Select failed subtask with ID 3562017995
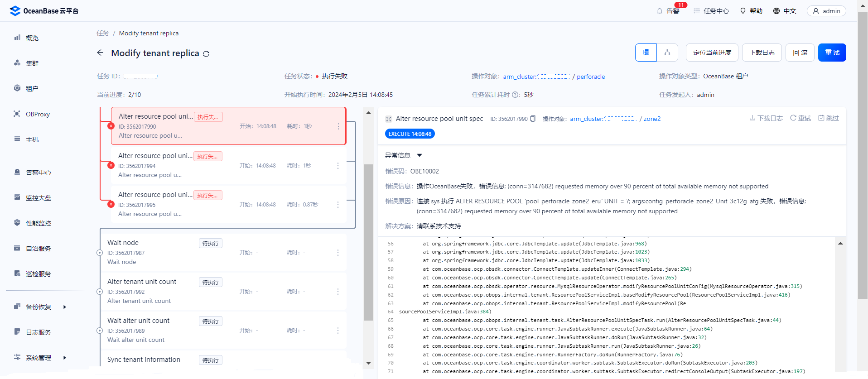Screen dimensions: 868x379 click(229, 204)
